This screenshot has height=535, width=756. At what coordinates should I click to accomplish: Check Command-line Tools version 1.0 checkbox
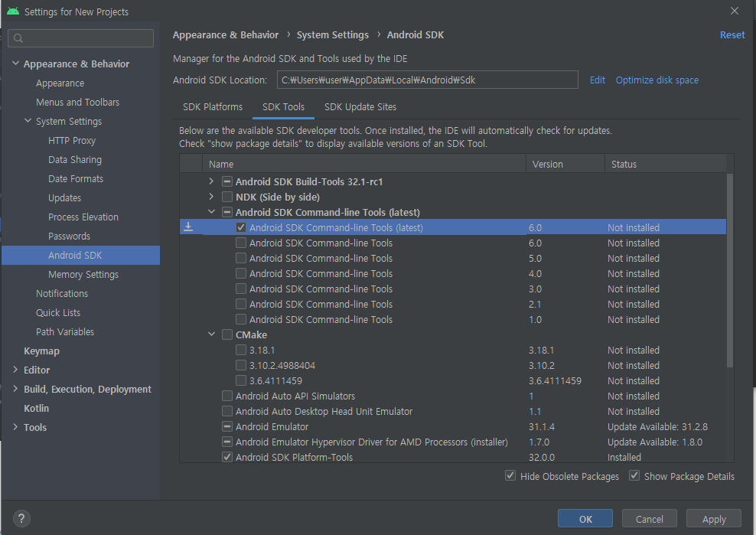pyautogui.click(x=241, y=319)
